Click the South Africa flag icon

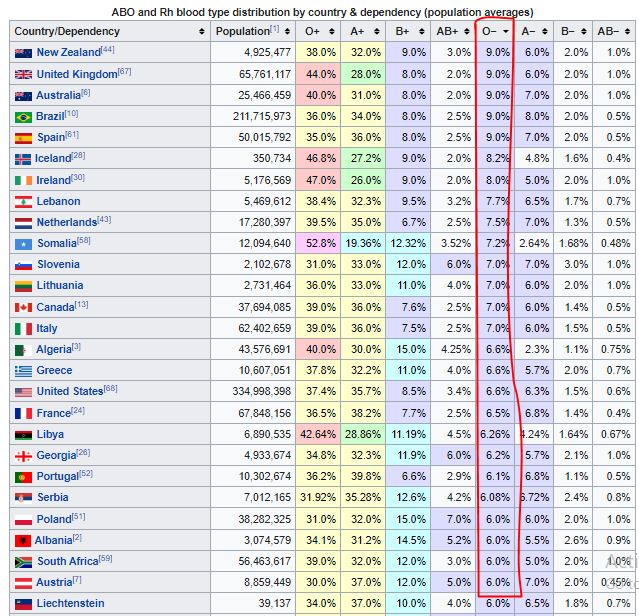(23, 562)
